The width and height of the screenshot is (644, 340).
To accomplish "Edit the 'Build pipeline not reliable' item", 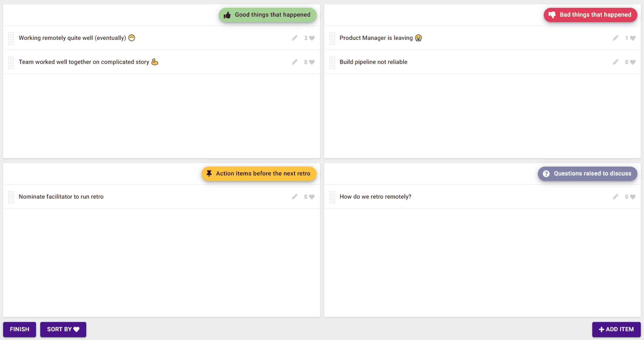I will [x=615, y=62].
